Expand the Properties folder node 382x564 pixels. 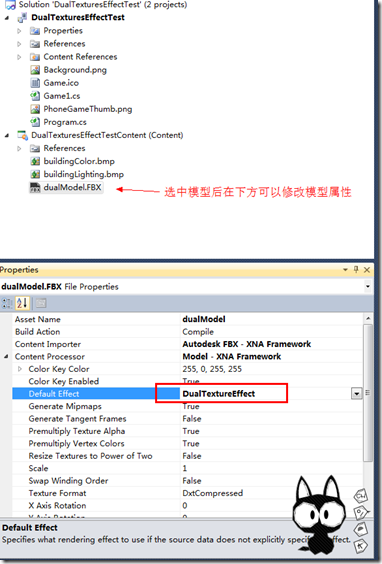click(x=19, y=31)
